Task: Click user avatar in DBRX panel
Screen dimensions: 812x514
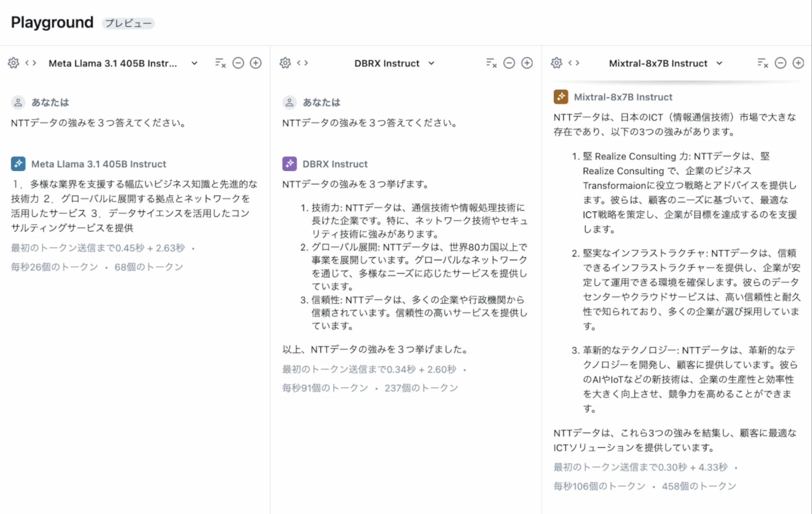Action: [290, 103]
